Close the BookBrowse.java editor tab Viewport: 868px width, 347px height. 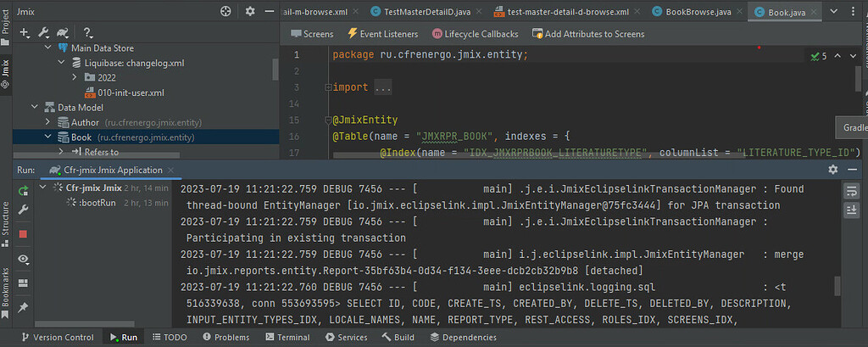tap(739, 12)
